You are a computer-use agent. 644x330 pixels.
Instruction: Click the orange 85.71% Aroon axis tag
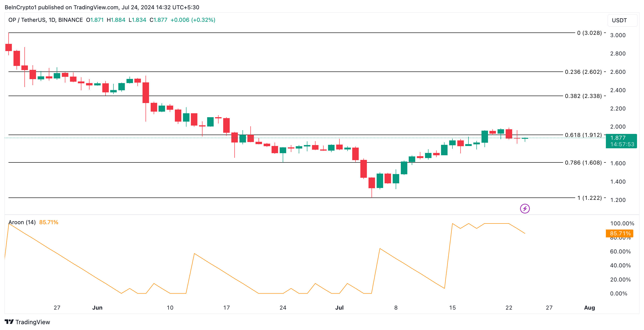pyautogui.click(x=620, y=233)
